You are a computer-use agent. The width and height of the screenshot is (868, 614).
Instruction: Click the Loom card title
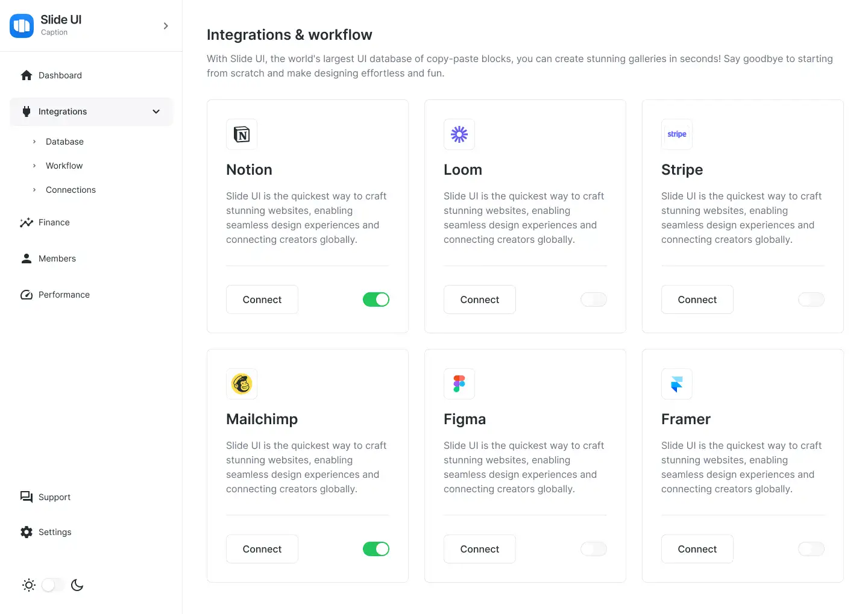coord(463,170)
